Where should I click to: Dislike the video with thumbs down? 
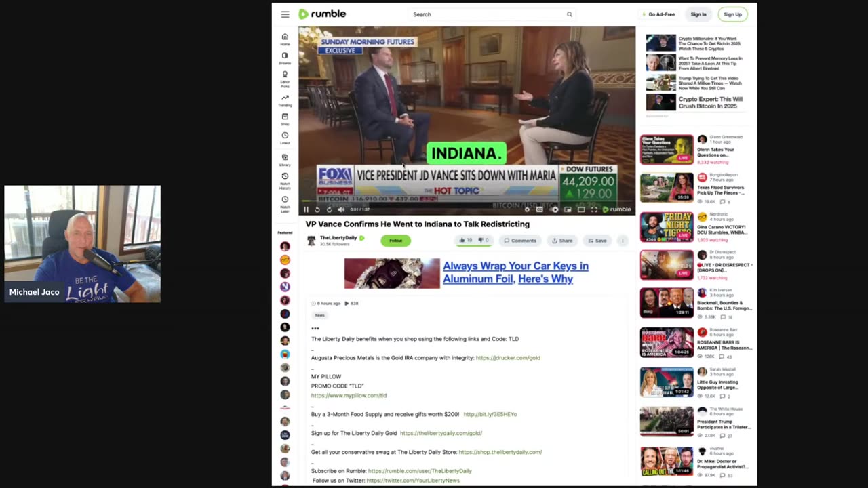coord(484,240)
